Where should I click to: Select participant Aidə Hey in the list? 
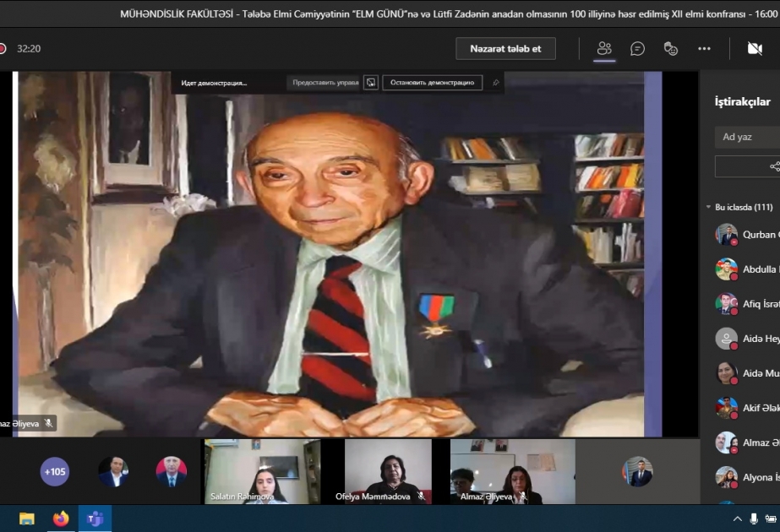point(747,339)
